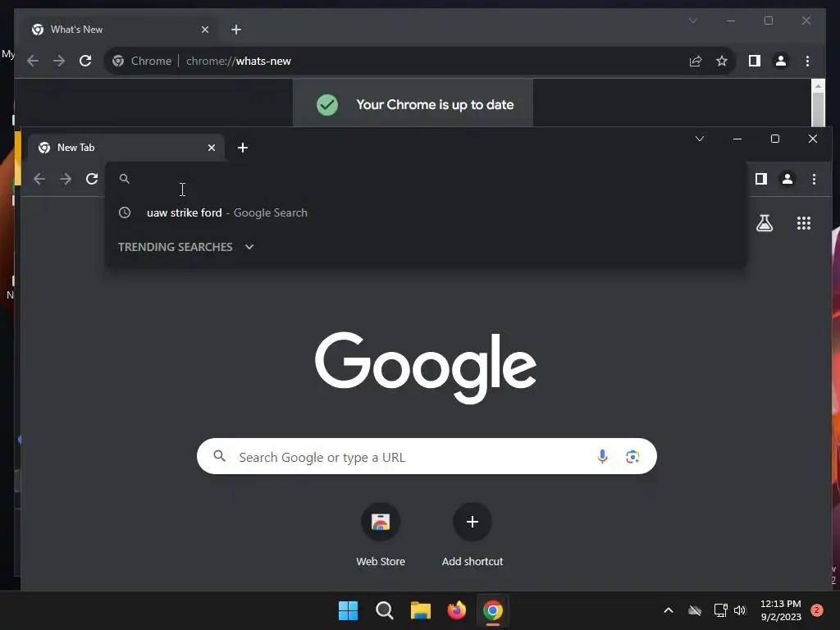Click Chrome site info chip in What's New window
840x630 pixels.
[142, 61]
